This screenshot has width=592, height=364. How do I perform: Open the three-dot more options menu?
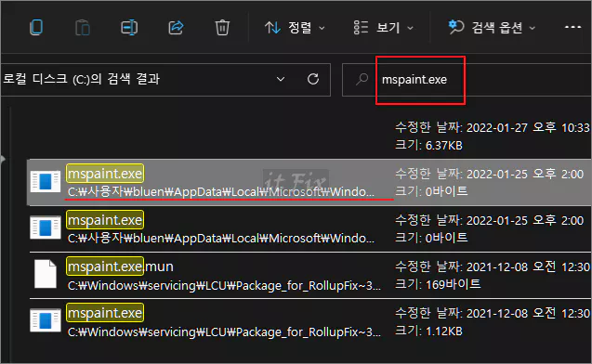572,27
